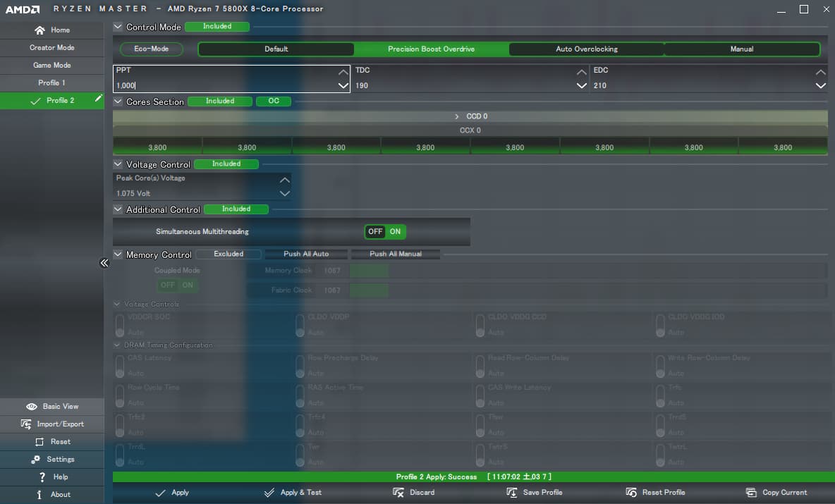Image resolution: width=835 pixels, height=504 pixels.
Task: Click Copy Current
Action: [x=776, y=492]
